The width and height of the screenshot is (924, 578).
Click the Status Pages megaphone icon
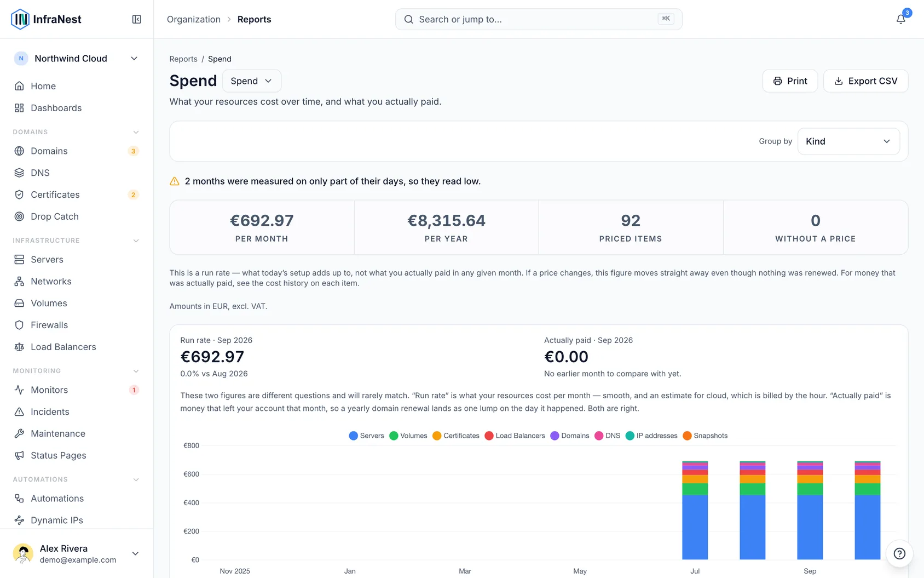[x=19, y=455]
